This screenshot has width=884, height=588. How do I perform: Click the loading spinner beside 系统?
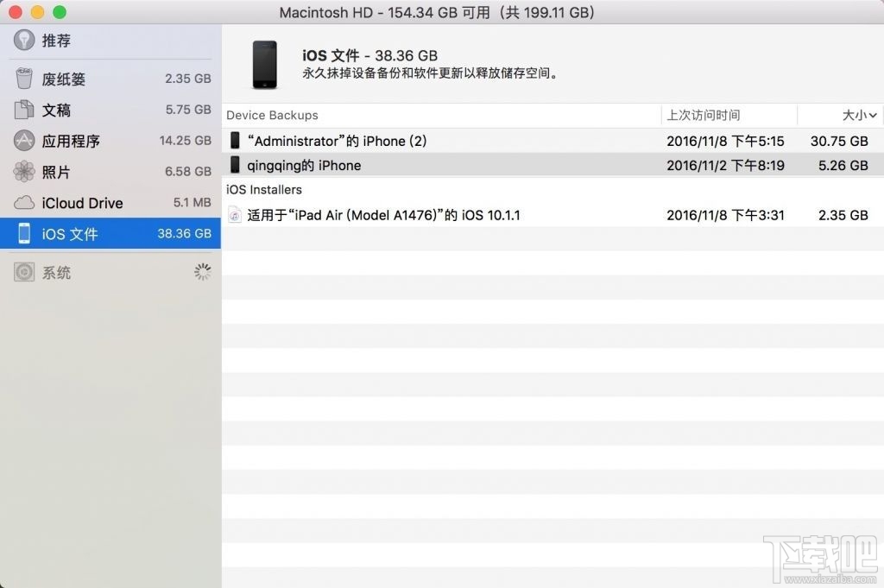(x=203, y=271)
